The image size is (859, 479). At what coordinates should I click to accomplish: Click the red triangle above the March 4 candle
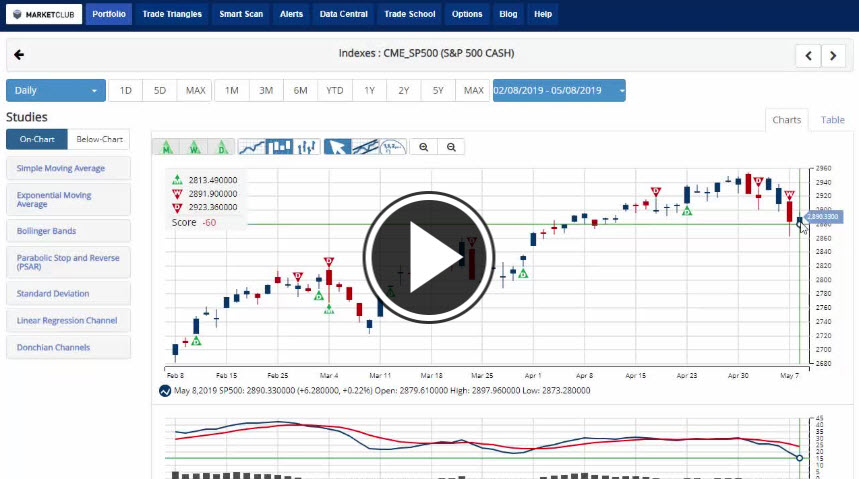coord(329,261)
